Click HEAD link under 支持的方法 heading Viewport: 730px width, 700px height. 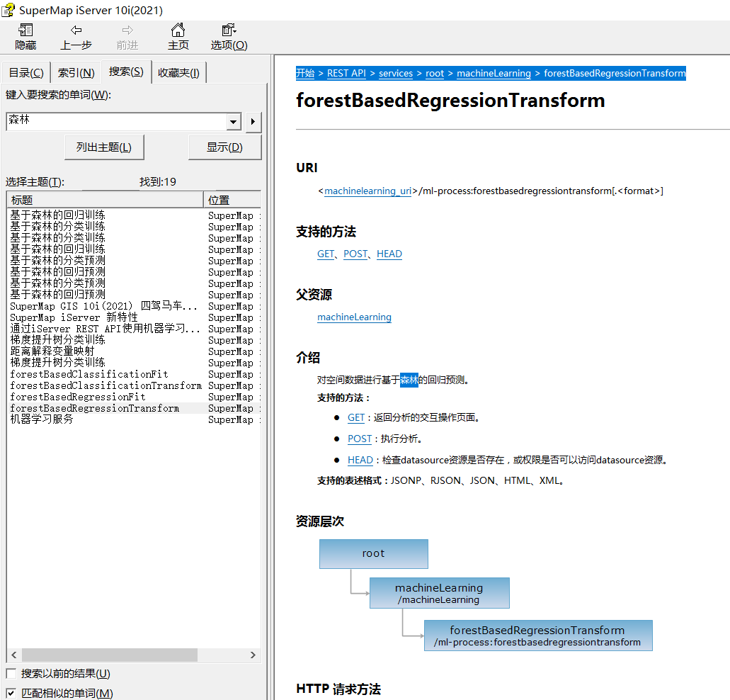click(x=389, y=254)
